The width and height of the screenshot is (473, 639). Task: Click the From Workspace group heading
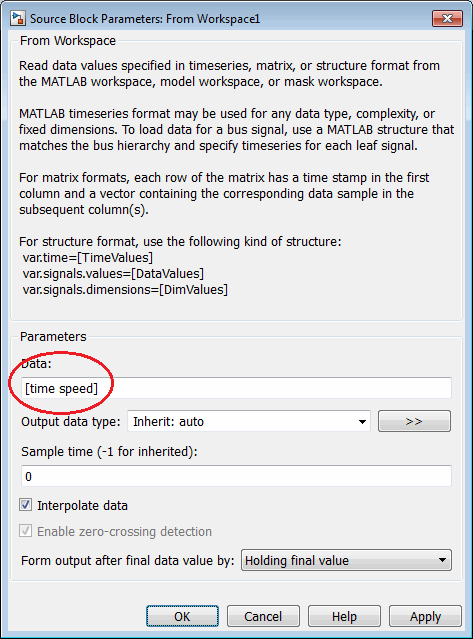point(68,41)
